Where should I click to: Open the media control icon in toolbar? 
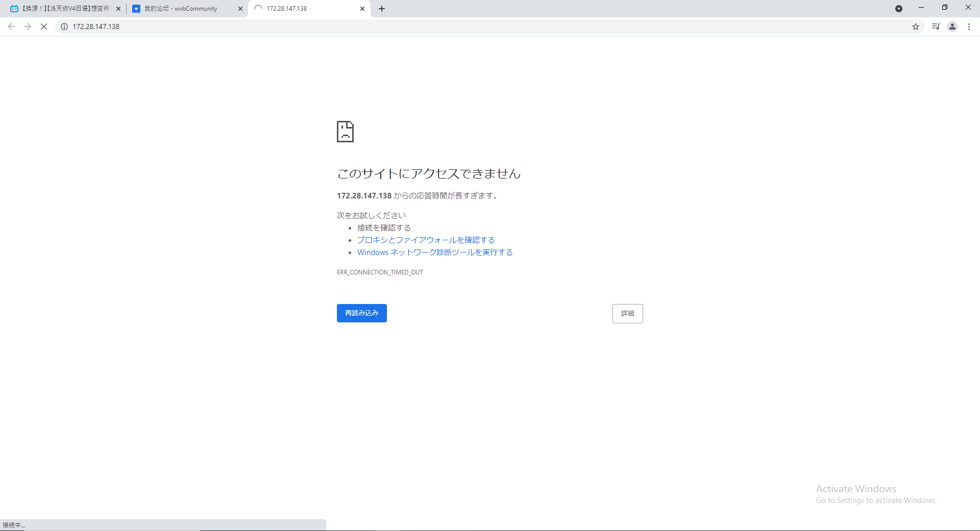click(936, 27)
